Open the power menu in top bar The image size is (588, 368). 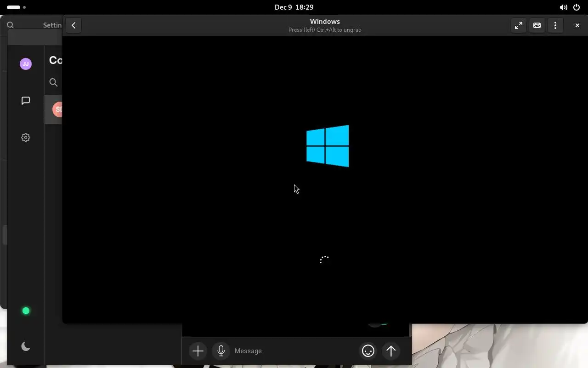(x=577, y=7)
